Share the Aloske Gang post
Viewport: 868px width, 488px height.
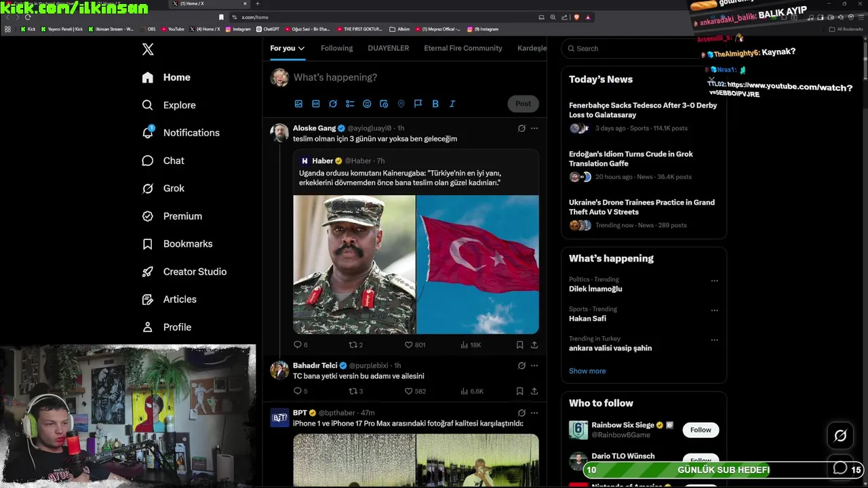pyautogui.click(x=534, y=345)
